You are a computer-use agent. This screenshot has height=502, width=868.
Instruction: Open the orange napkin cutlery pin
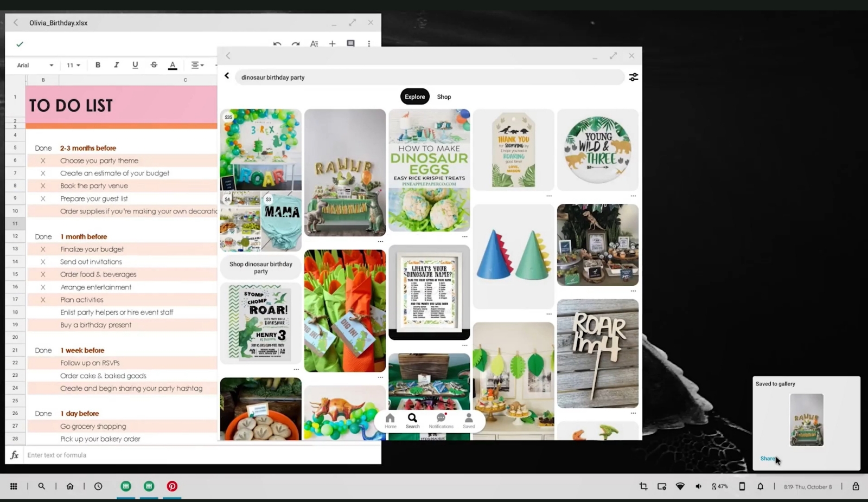345,311
